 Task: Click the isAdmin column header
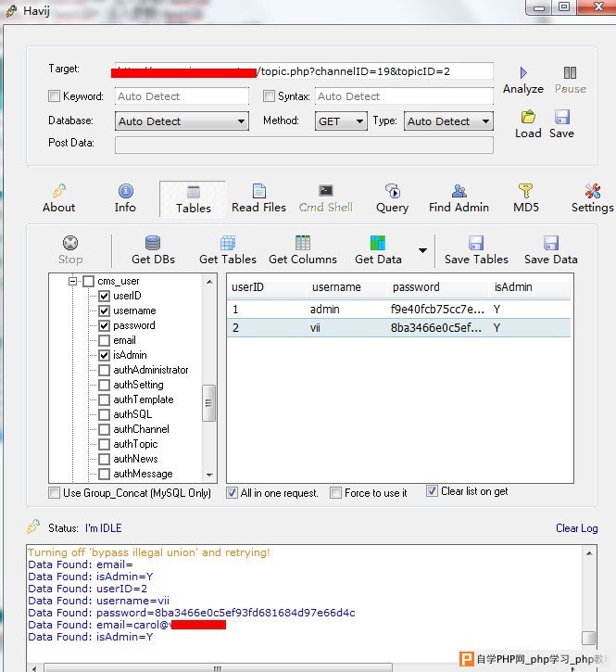530,287
